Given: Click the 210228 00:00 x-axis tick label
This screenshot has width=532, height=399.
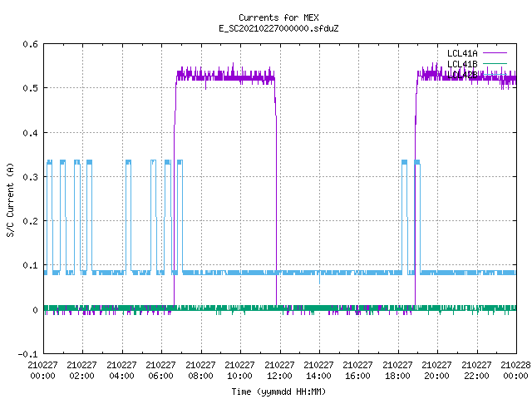Looking at the screenshot, I should pyautogui.click(x=515, y=371).
